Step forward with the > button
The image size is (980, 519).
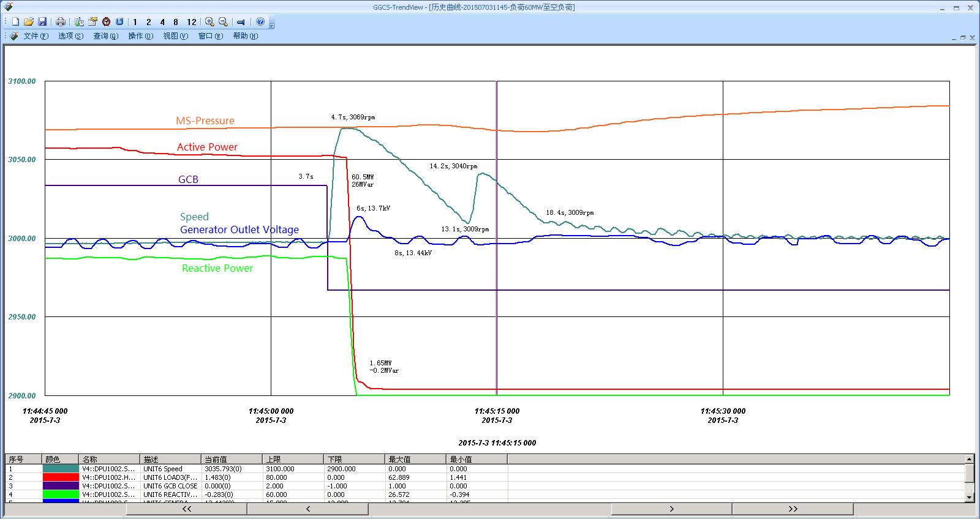coord(671,509)
